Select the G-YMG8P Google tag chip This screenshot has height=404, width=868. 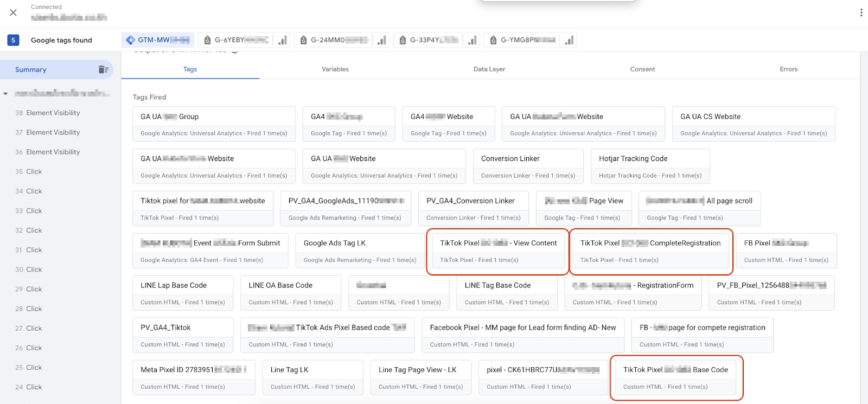click(530, 40)
